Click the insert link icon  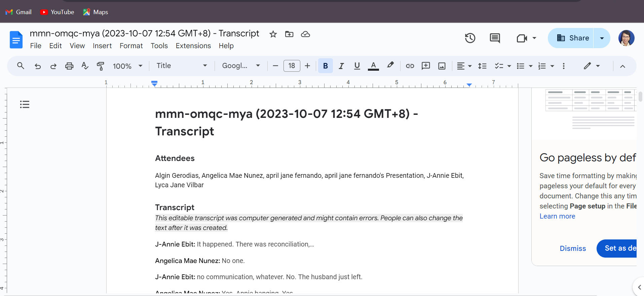(x=410, y=66)
